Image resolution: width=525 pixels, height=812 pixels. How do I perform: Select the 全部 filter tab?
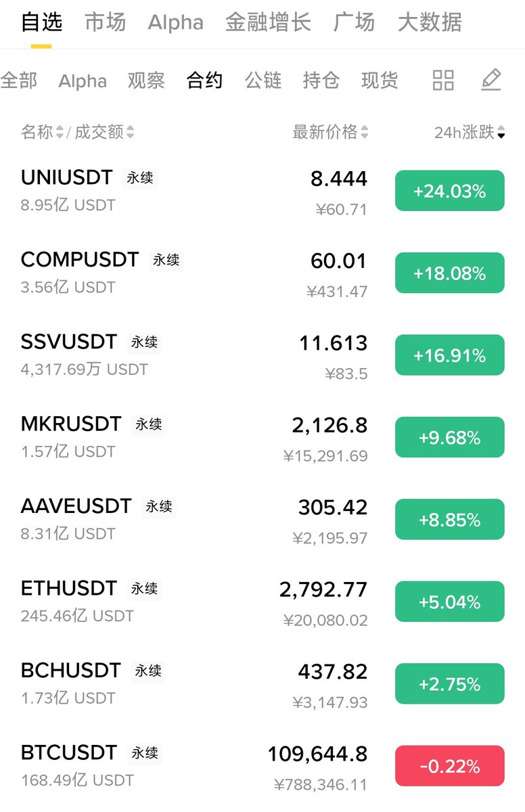pyautogui.click(x=19, y=81)
